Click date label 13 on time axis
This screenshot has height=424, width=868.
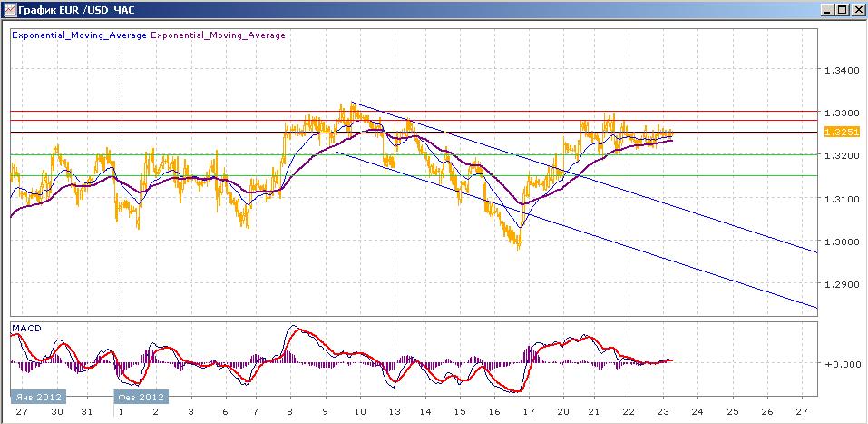tap(395, 413)
